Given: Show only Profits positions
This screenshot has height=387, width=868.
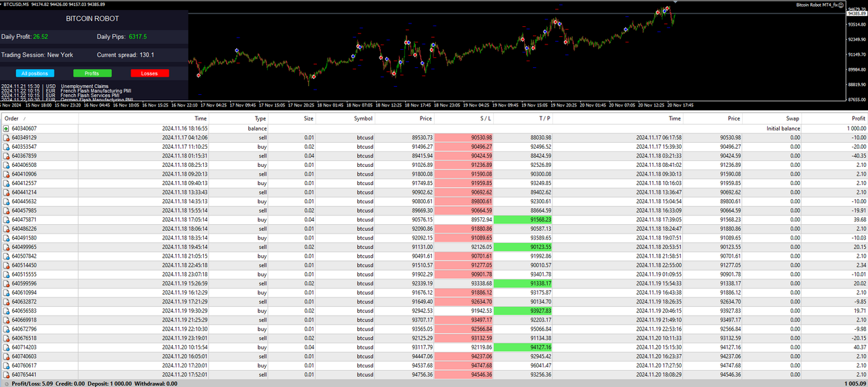Looking at the screenshot, I should 92,73.
